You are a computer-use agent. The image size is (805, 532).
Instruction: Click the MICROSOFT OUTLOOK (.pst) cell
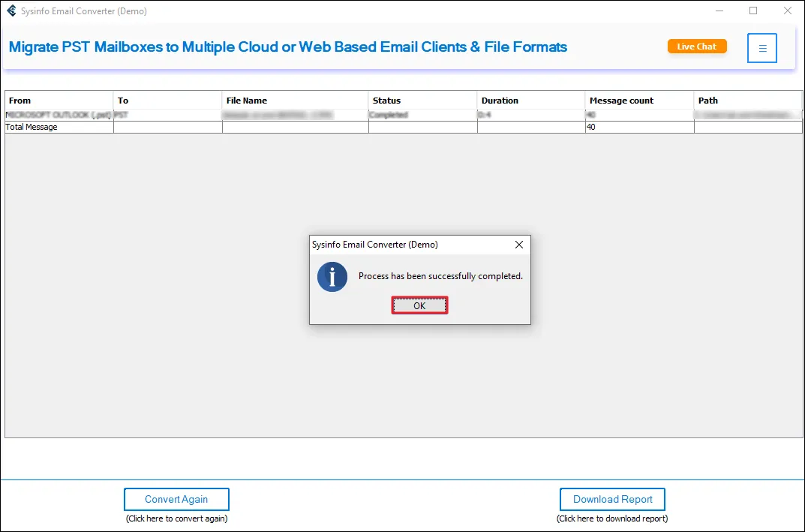tap(59, 115)
